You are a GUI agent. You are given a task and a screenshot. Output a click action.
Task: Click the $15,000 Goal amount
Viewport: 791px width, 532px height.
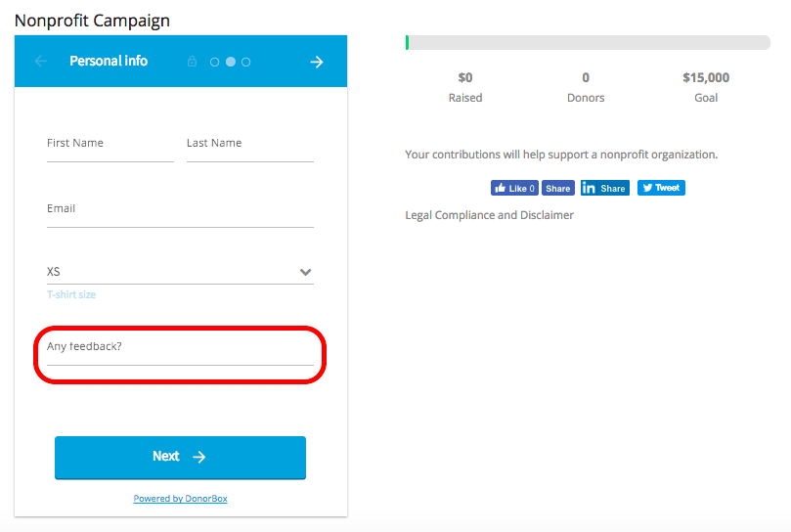(x=706, y=78)
